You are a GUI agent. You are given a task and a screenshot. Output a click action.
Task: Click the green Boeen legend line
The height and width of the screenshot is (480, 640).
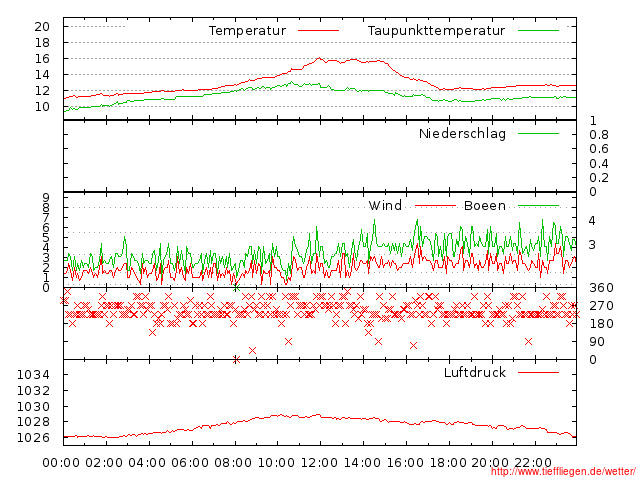tap(538, 206)
